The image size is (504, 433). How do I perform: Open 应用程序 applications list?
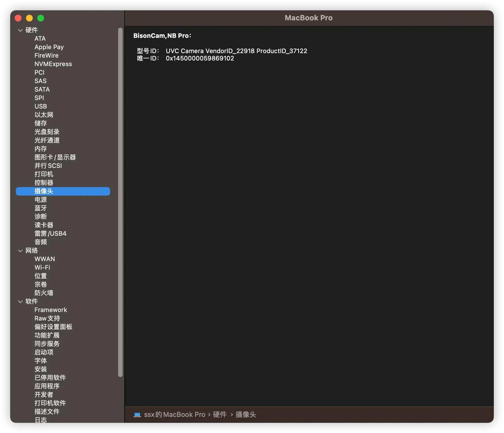[x=47, y=386]
